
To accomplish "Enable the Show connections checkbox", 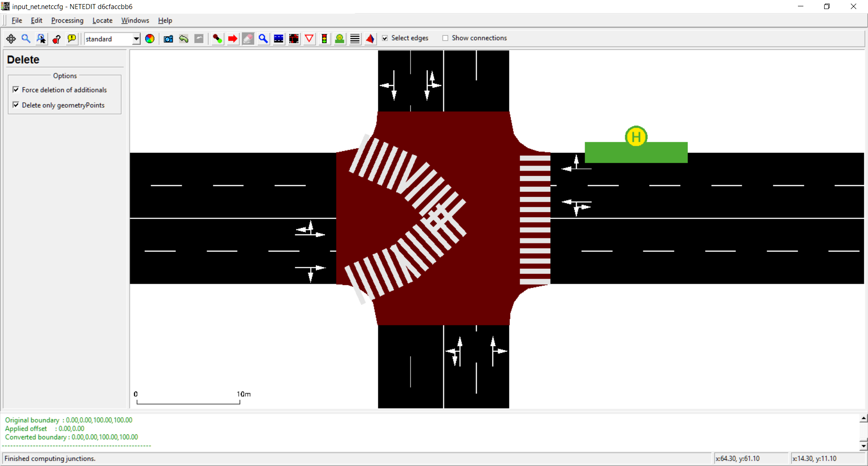I will coord(445,38).
